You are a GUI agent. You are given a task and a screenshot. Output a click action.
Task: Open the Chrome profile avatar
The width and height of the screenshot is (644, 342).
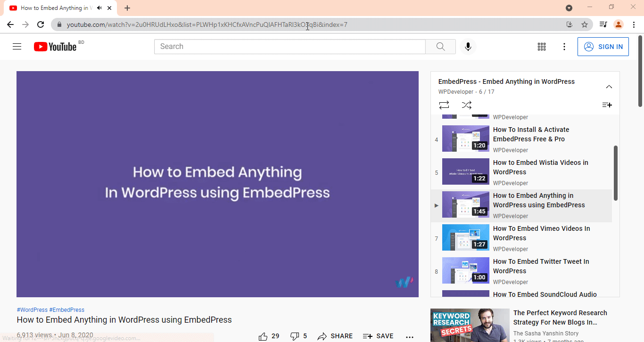pos(619,24)
